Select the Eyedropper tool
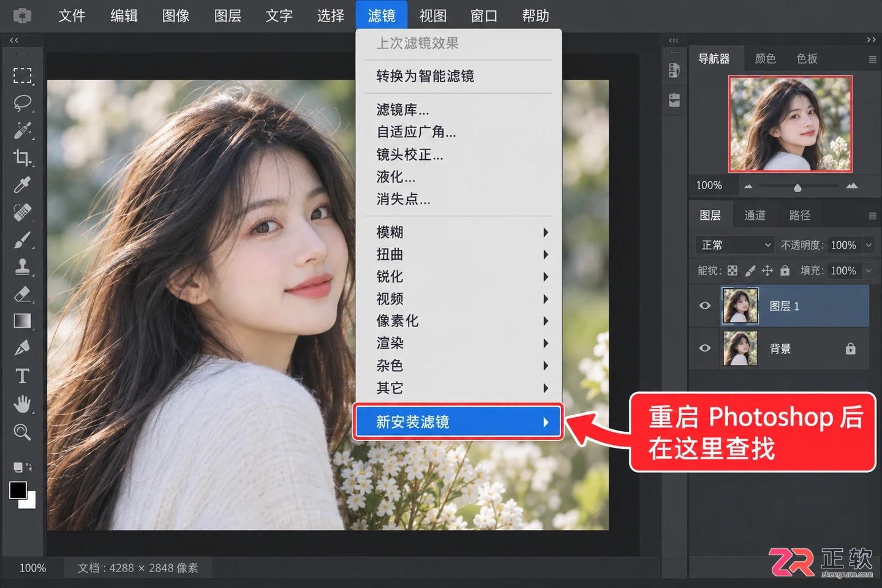 point(23,184)
